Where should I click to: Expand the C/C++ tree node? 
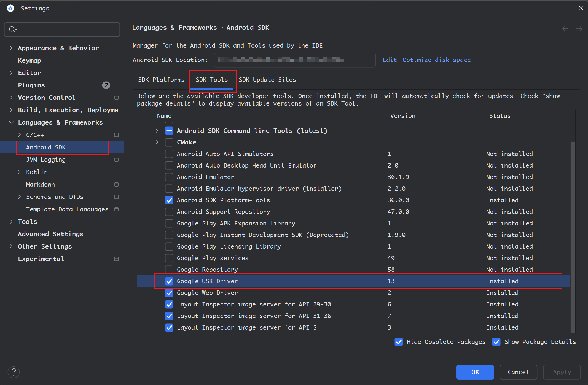click(19, 135)
